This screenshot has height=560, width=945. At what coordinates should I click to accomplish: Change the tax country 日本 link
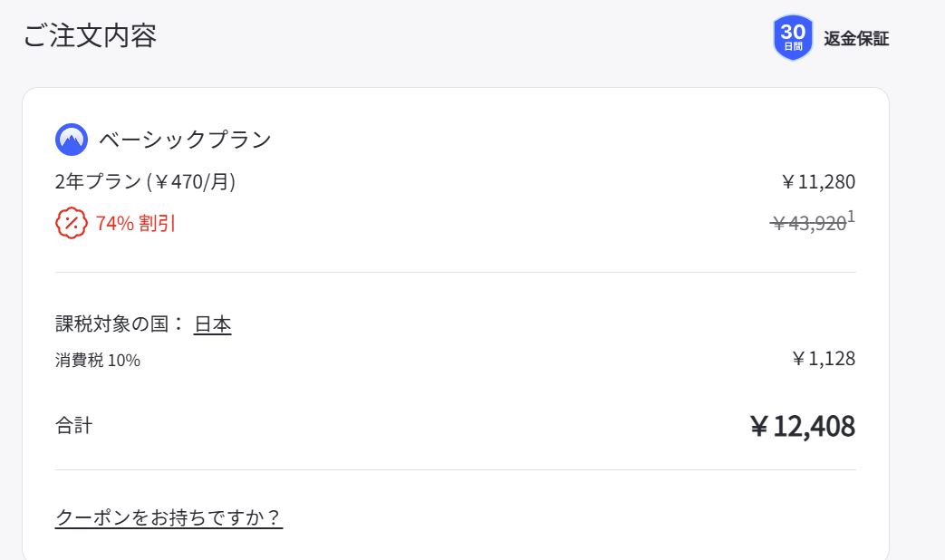click(212, 324)
